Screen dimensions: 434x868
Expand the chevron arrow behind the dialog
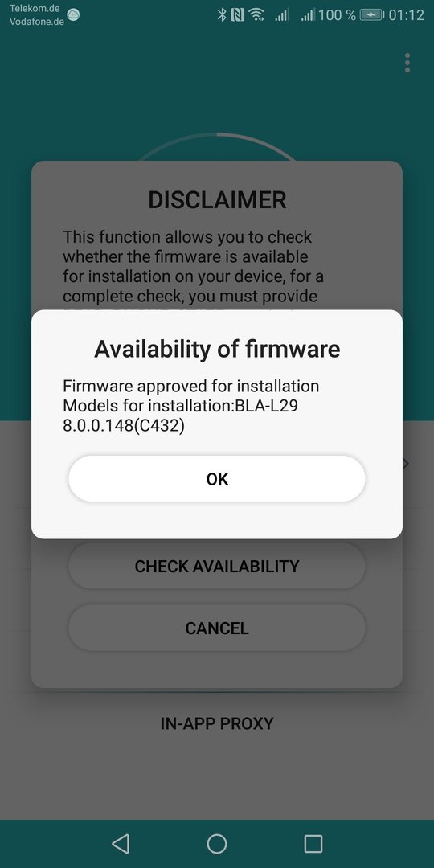[x=405, y=463]
